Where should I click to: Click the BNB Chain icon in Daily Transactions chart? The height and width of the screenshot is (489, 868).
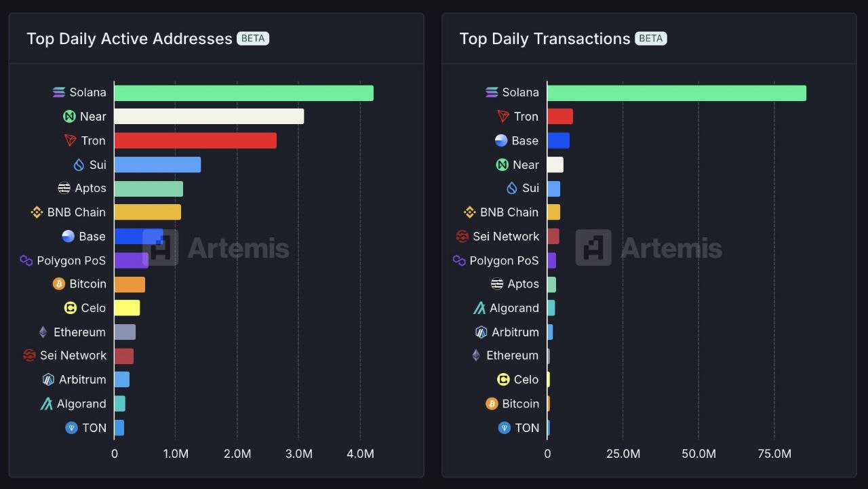coord(469,212)
